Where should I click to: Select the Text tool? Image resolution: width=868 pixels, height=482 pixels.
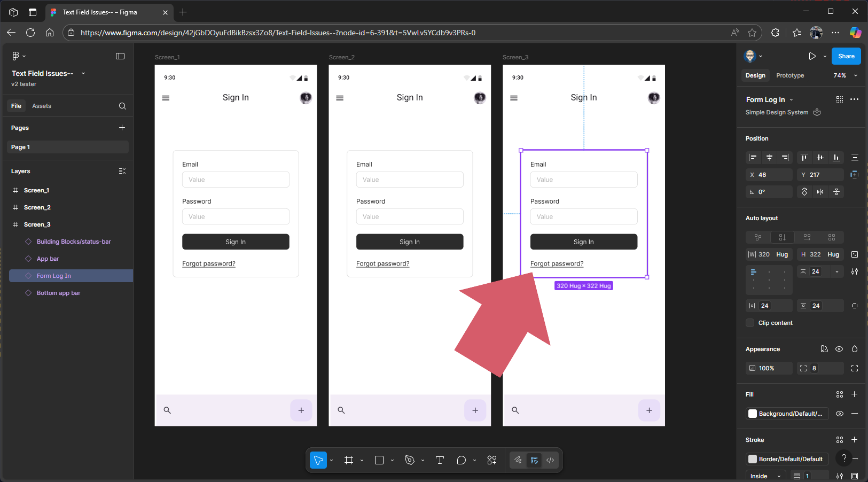point(440,460)
